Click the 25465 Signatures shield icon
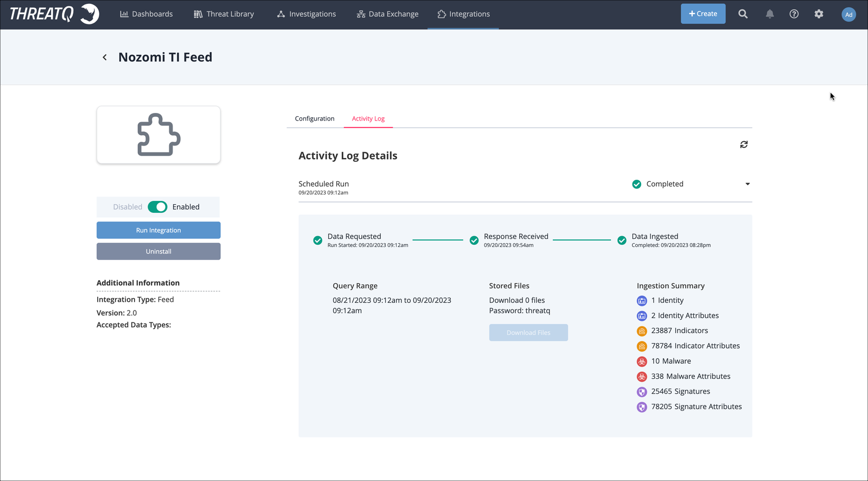 [642, 392]
